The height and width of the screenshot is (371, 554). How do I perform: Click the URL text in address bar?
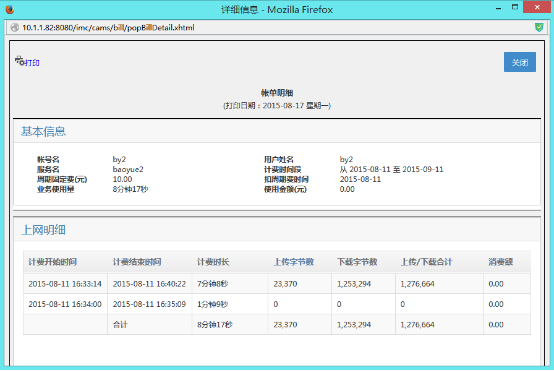coord(108,28)
